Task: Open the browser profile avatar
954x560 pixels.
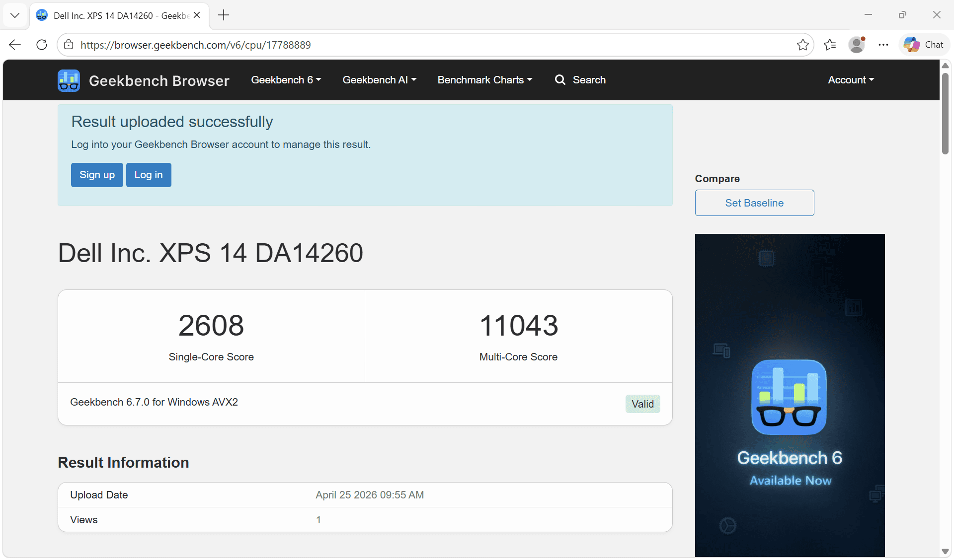Action: click(857, 45)
